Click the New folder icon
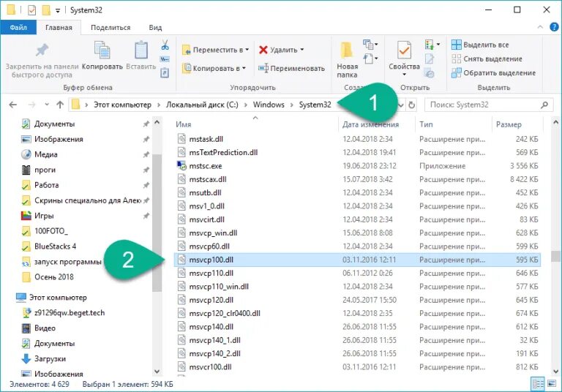Image resolution: width=562 pixels, height=392 pixels. pyautogui.click(x=347, y=50)
